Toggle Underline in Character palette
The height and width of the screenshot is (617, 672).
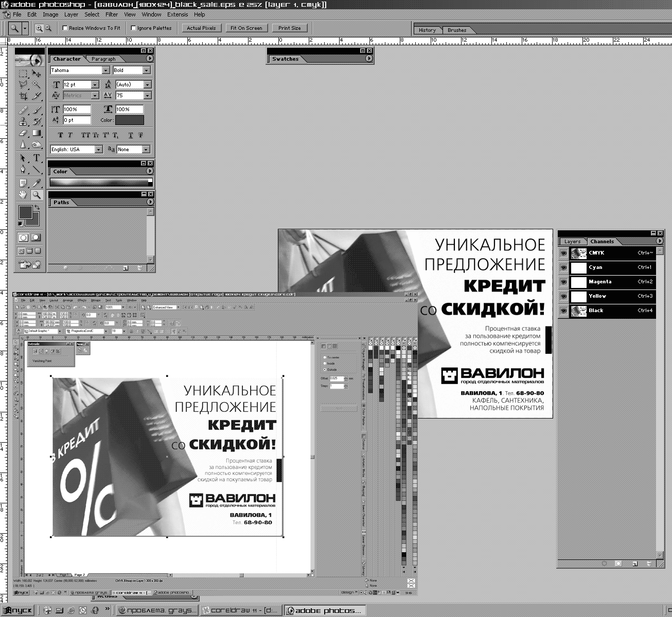tap(131, 135)
